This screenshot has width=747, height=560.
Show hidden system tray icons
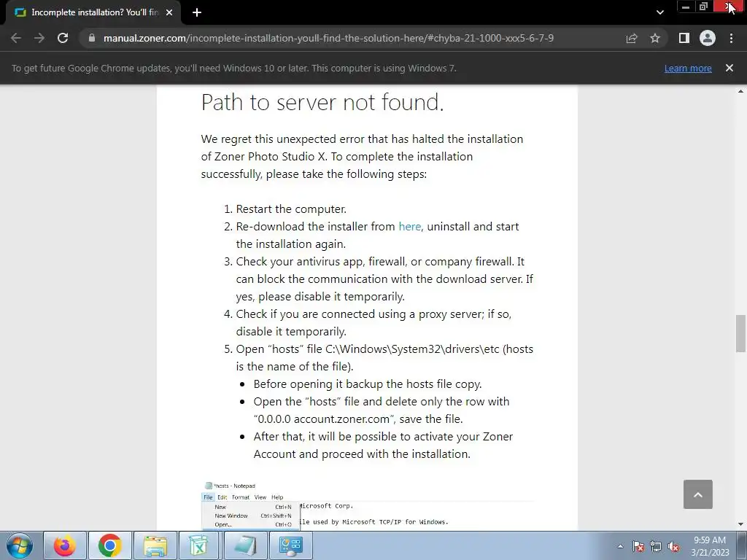click(620, 546)
